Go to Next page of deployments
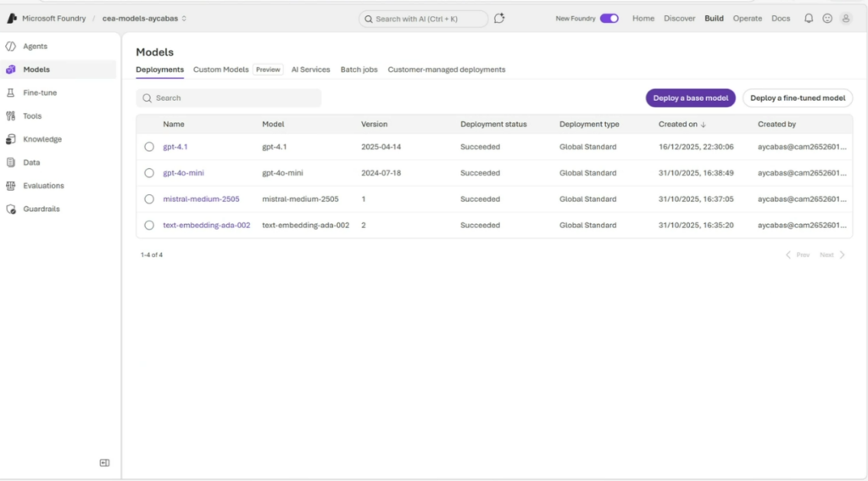Viewport: 868px width, 481px height. tap(832, 254)
